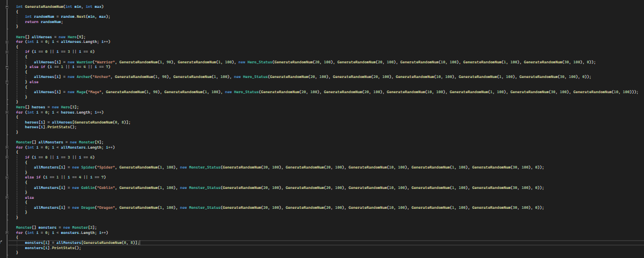Click the 'monsters[i].PrintStats();' line
The image size is (644, 258).
pyautogui.click(x=53, y=248)
